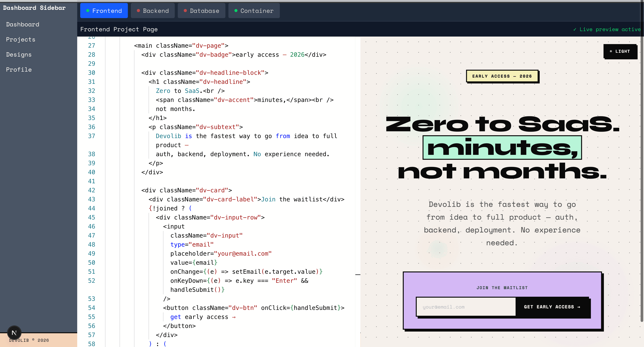
Task: Click the sun icon on the LIGHT button
Action: pyautogui.click(x=611, y=52)
